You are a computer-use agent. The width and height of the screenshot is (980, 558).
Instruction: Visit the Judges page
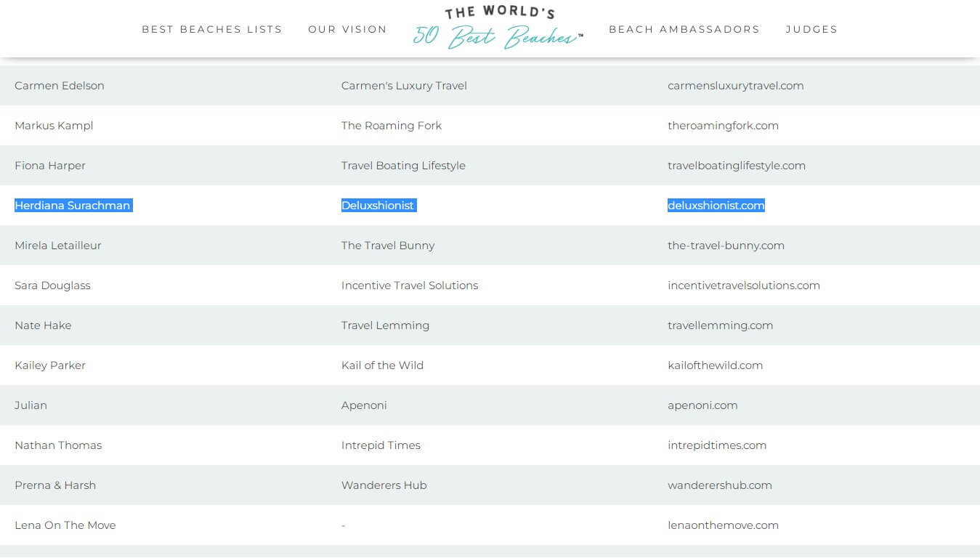[x=811, y=29]
